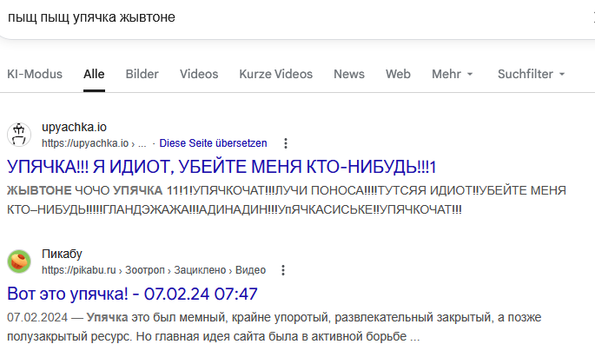Viewport: 595px width, 364px height.
Task: Click the upyachka.io site favicon
Action: pyautogui.click(x=19, y=135)
